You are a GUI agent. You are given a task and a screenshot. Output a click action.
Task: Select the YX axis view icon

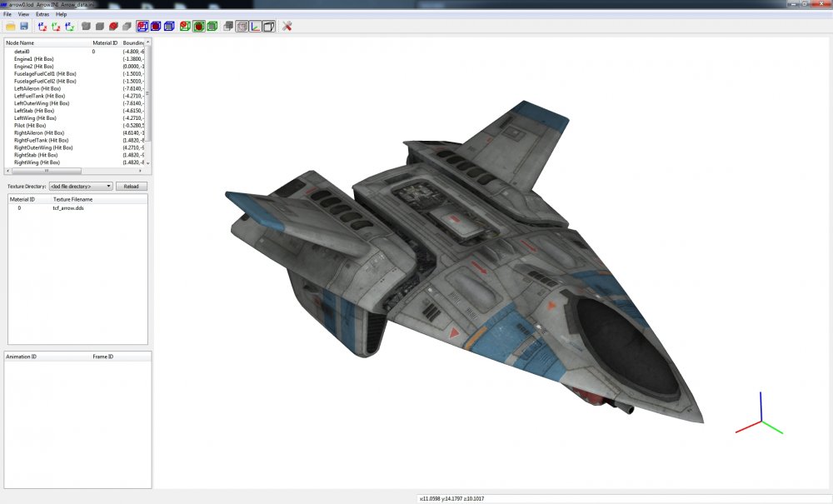[56, 26]
